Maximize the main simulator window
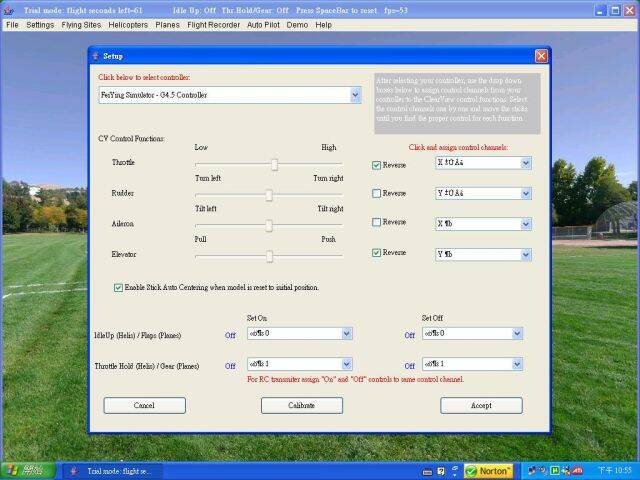 pyautogui.click(x=615, y=11)
